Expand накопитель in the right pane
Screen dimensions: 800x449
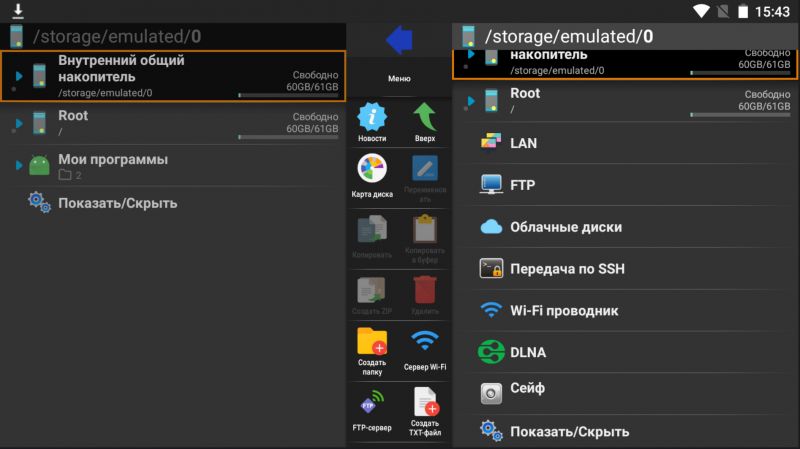click(x=471, y=54)
